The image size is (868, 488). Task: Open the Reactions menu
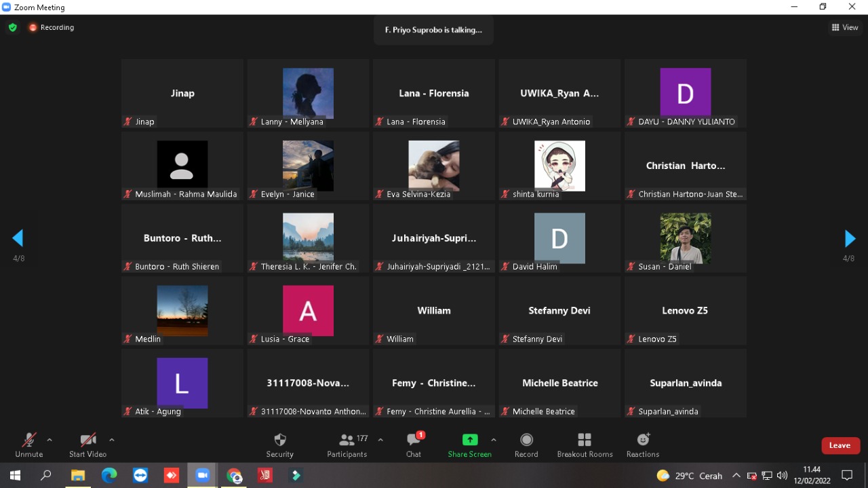click(643, 445)
